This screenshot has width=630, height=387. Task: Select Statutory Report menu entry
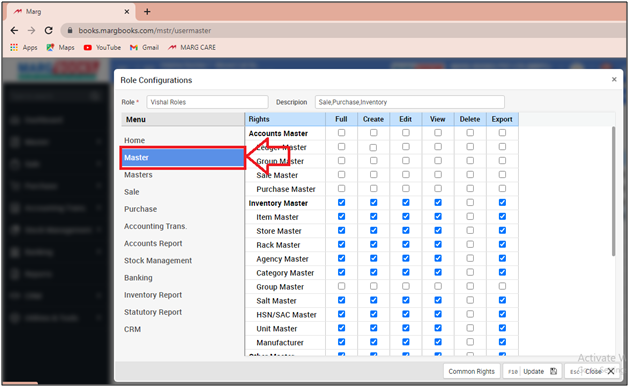click(x=153, y=312)
